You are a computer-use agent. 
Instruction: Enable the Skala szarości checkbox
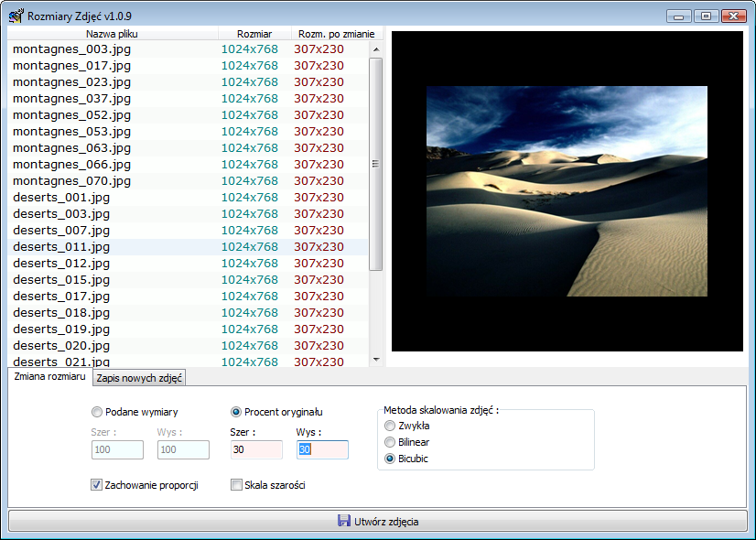point(236,485)
